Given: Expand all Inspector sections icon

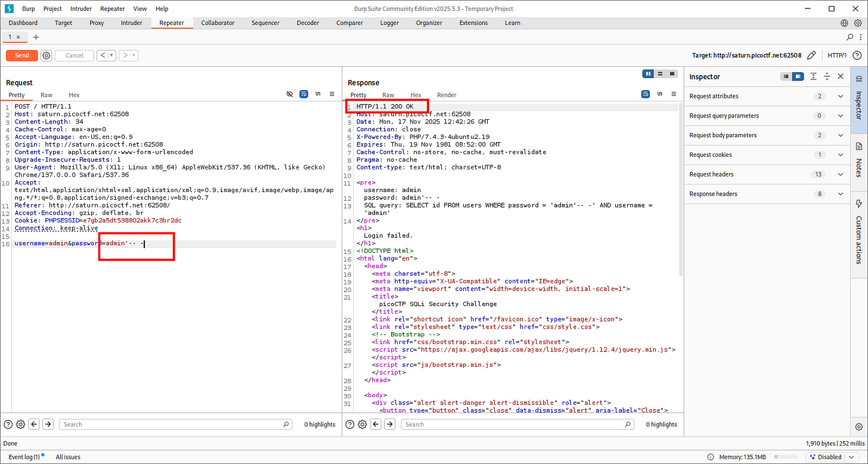Looking at the screenshot, I should (x=814, y=76).
